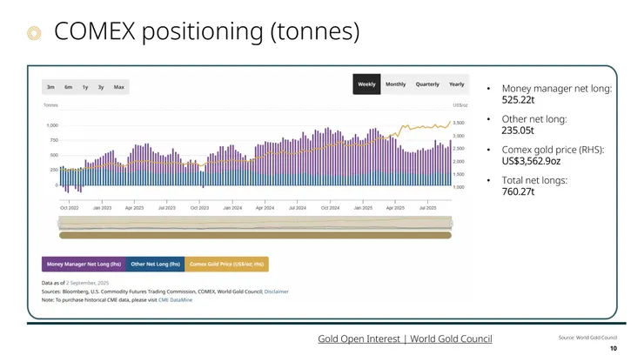Switch to the Weekly frequency tab

366,84
